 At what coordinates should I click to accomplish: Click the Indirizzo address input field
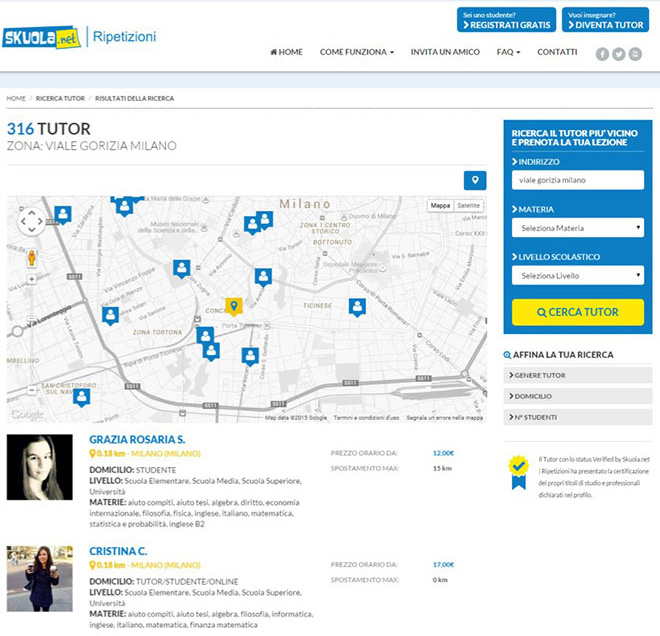tap(578, 180)
